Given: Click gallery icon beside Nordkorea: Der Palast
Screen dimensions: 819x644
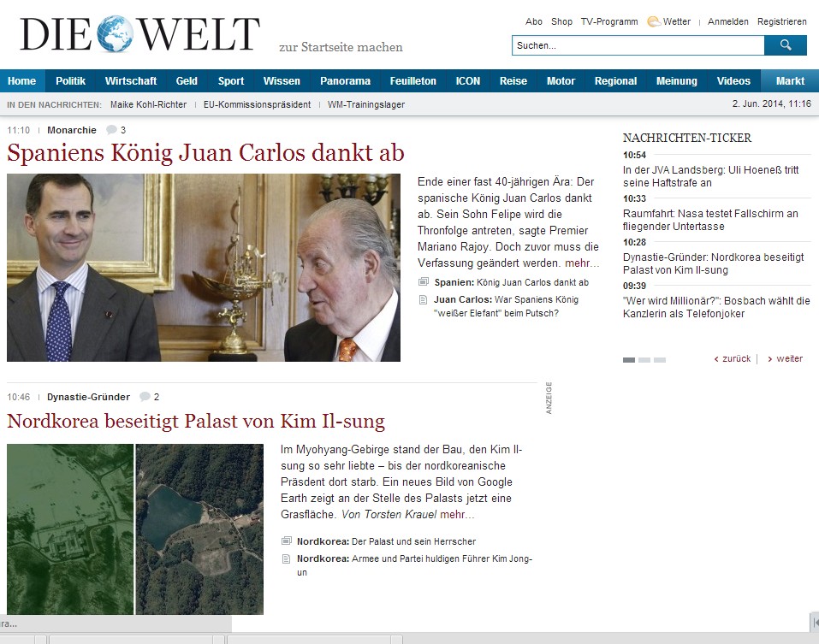Looking at the screenshot, I should point(286,541).
